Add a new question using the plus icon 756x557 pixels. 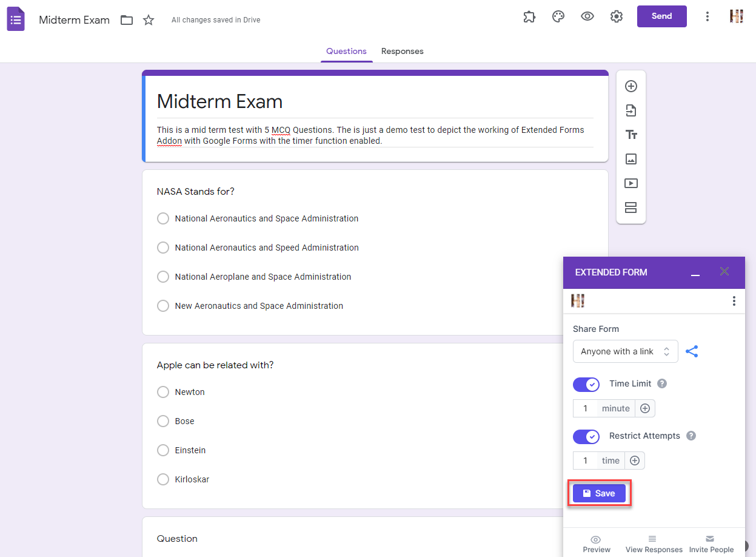631,86
